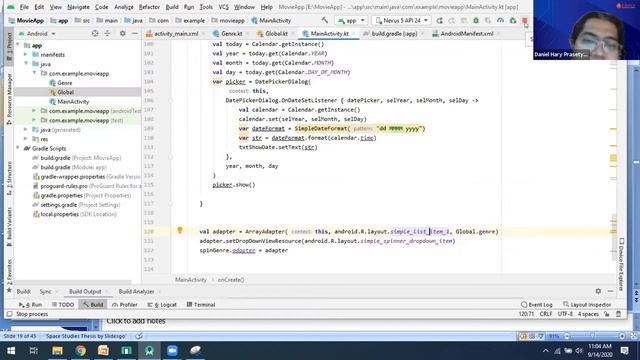Open the File menu

click(x=24, y=7)
